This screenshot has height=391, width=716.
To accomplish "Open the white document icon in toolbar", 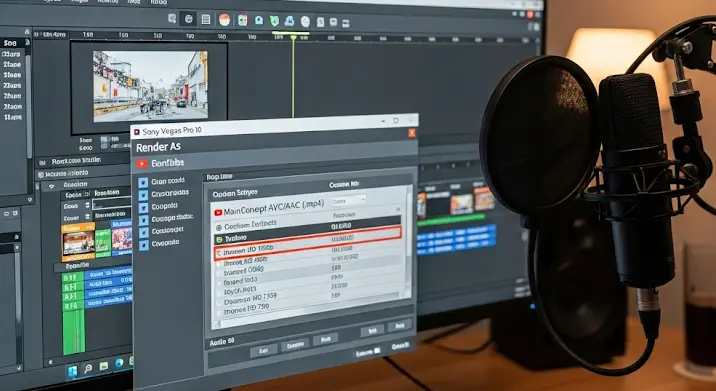I will pos(320,22).
